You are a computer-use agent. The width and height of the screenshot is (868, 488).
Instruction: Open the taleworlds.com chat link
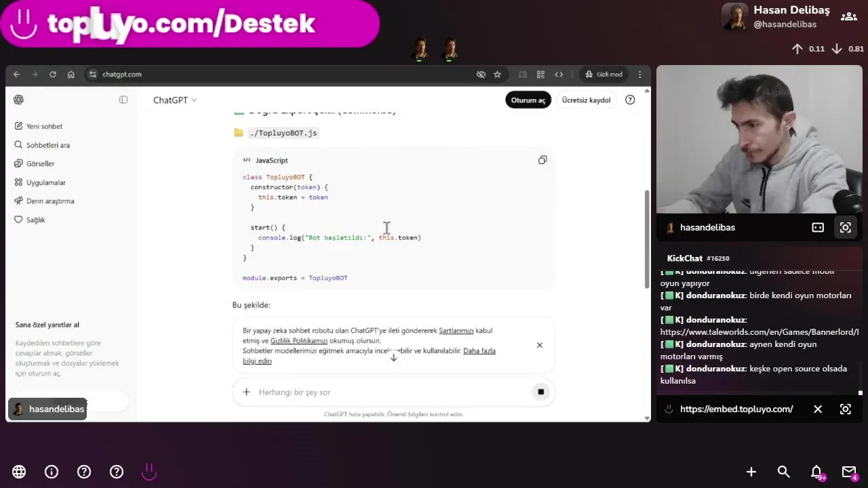(759, 332)
